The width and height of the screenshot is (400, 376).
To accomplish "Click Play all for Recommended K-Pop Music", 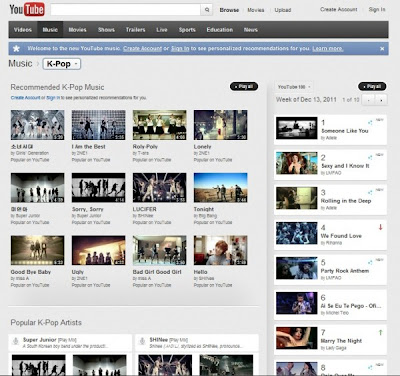I will click(244, 87).
